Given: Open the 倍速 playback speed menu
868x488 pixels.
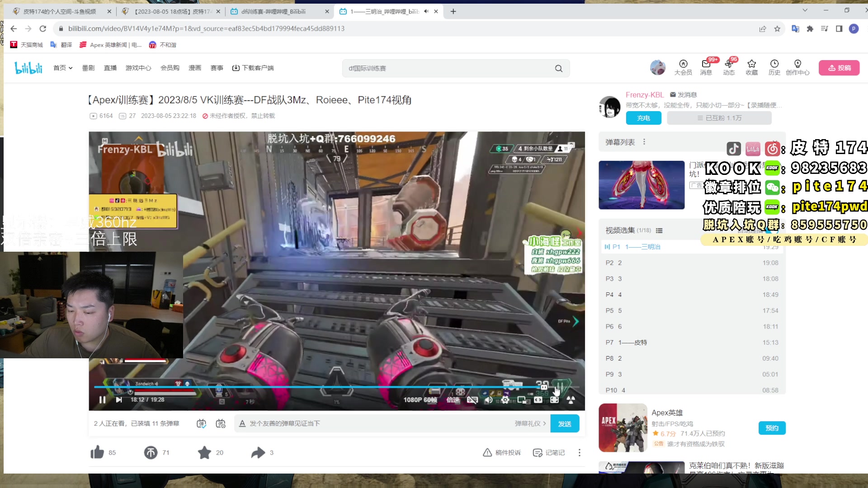Looking at the screenshot, I should click(453, 400).
